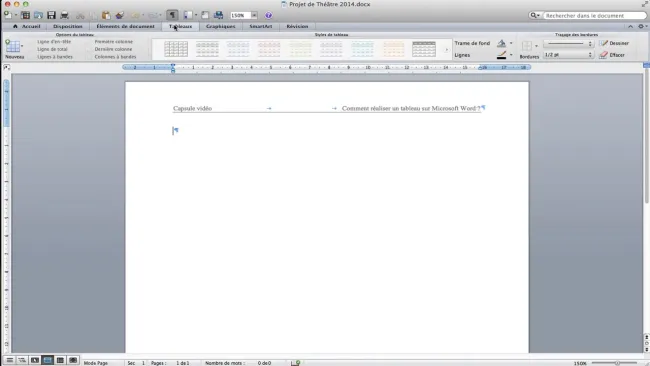
Task: Open the Bordures dropdown arrow
Action: 536,46
